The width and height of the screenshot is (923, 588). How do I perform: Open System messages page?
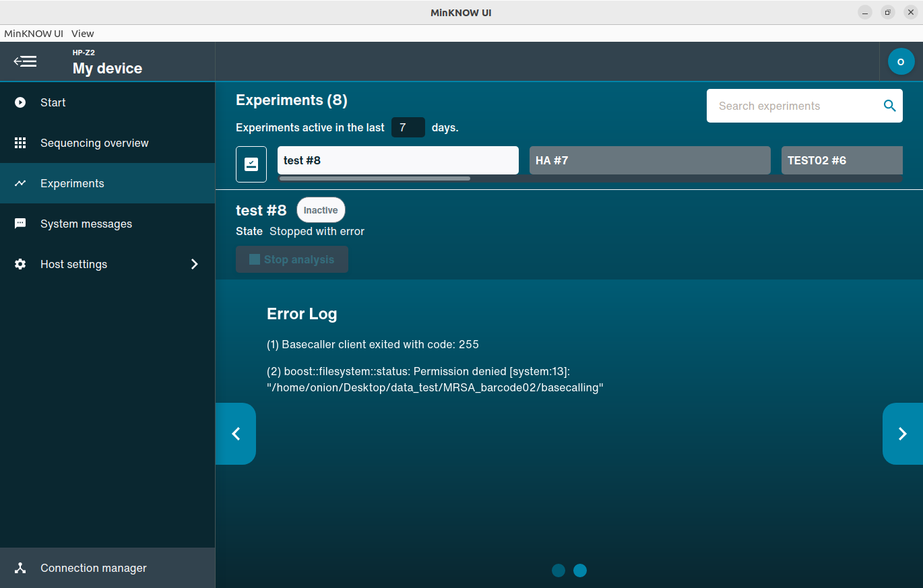(108, 224)
